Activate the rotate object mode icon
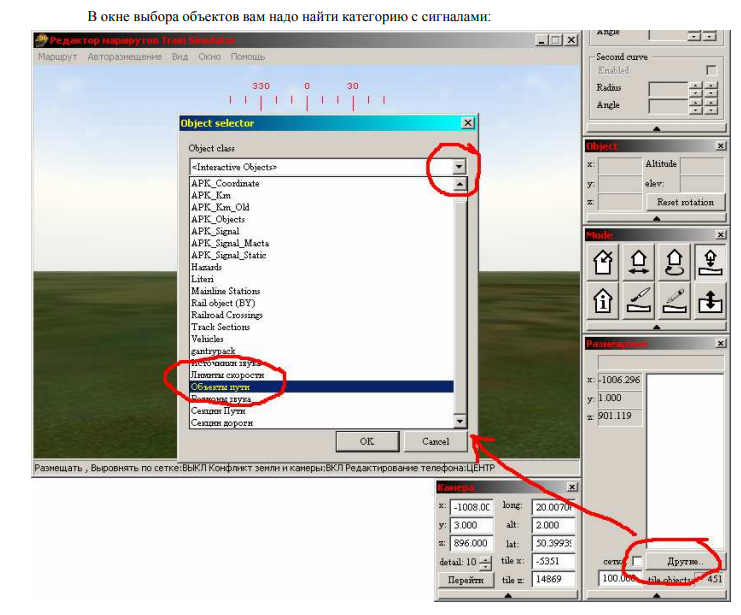741x615 pixels. (x=673, y=263)
